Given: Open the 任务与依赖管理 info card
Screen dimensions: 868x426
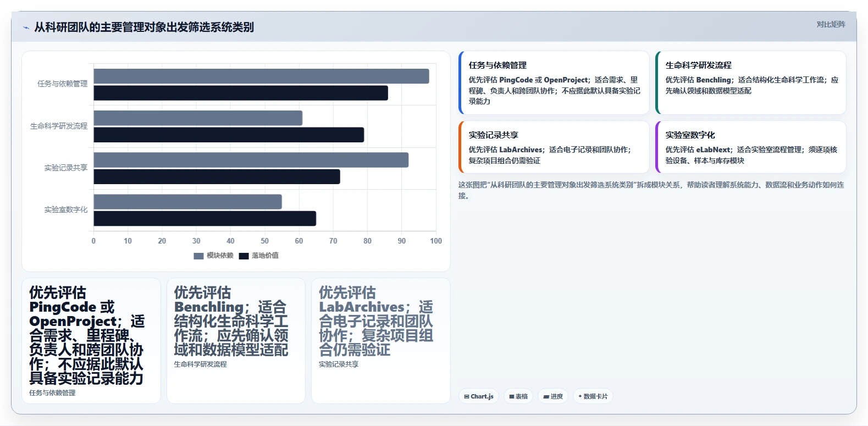Looking at the screenshot, I should (554, 83).
